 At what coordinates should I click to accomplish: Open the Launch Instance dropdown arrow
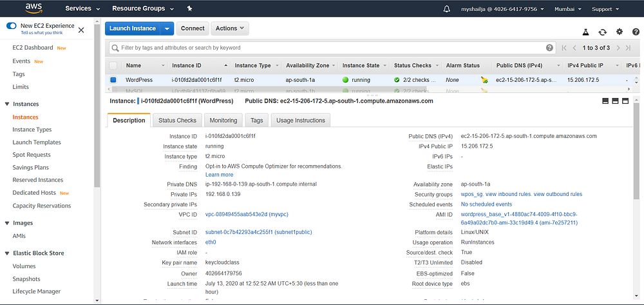(167, 28)
